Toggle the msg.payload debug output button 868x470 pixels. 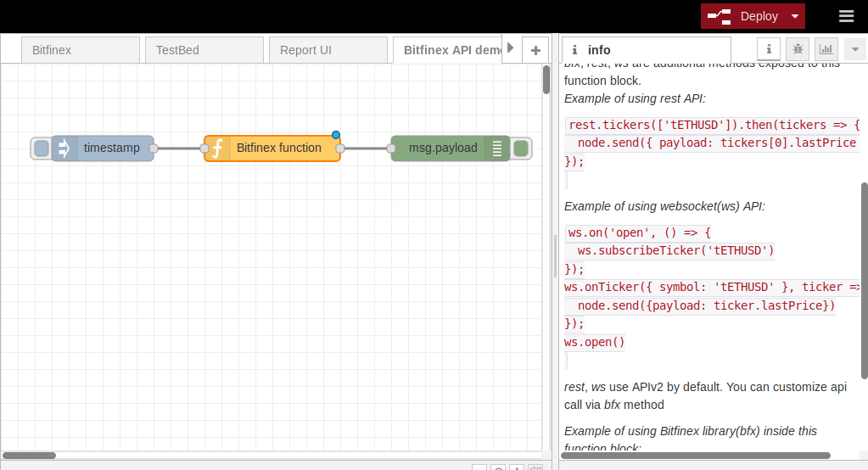(521, 148)
